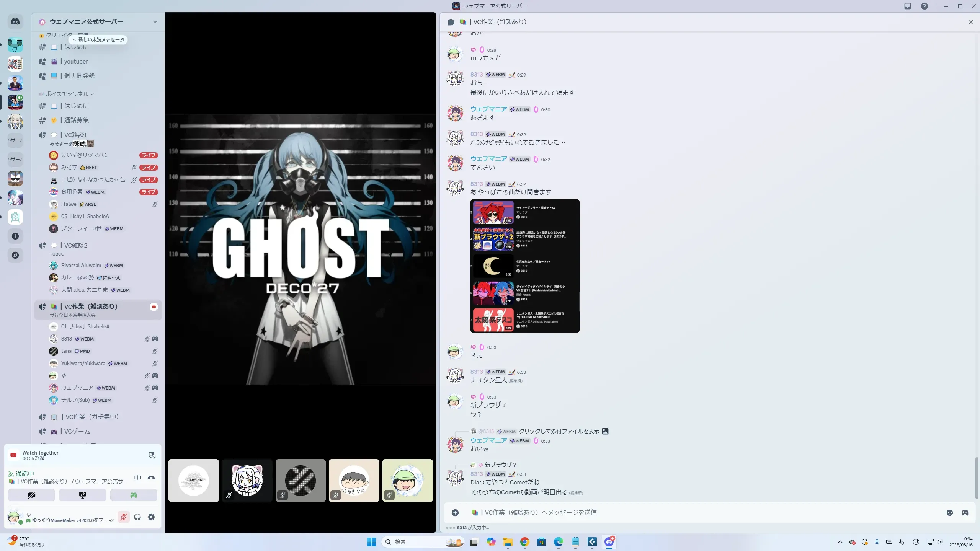Toggle headphone deafen in user panel

(137, 517)
